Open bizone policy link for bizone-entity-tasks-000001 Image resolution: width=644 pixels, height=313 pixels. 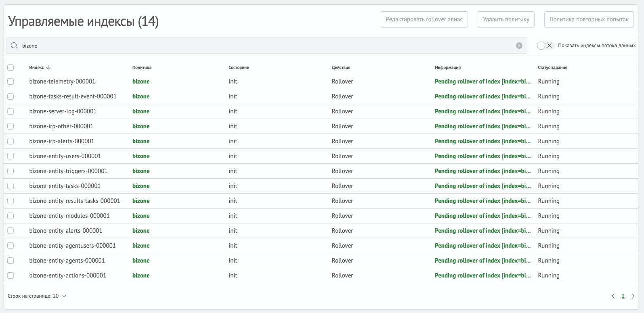tap(141, 186)
